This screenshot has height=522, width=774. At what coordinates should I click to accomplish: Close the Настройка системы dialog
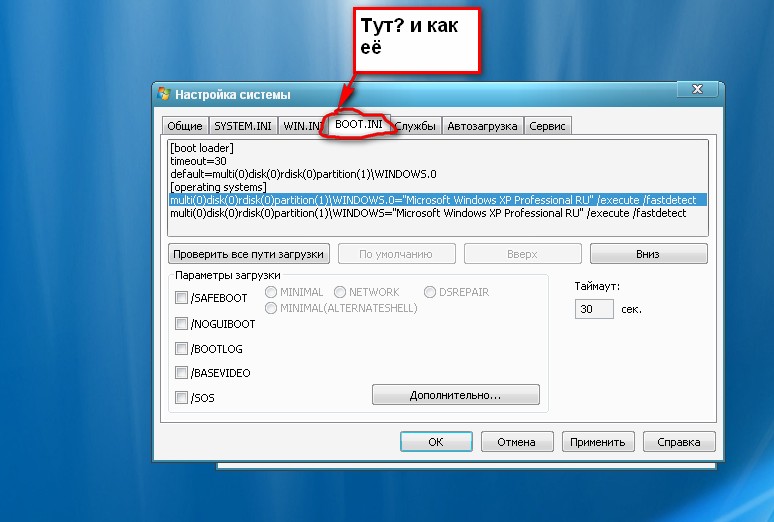click(697, 89)
